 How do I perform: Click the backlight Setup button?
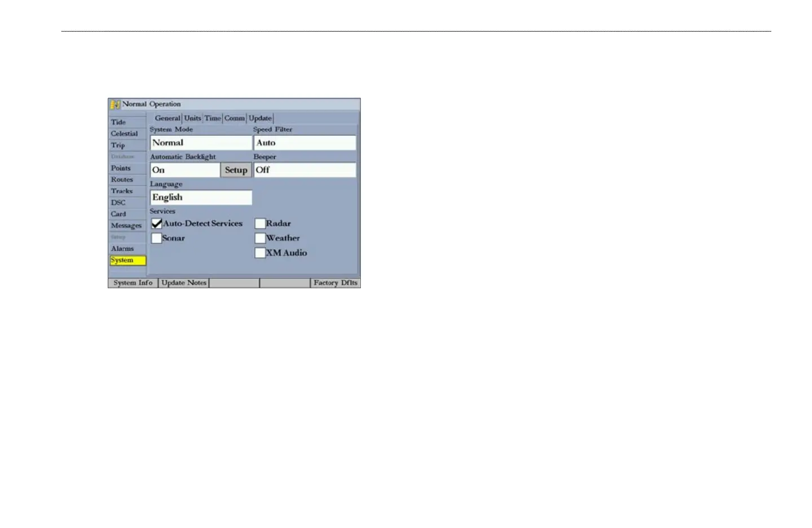[236, 170]
